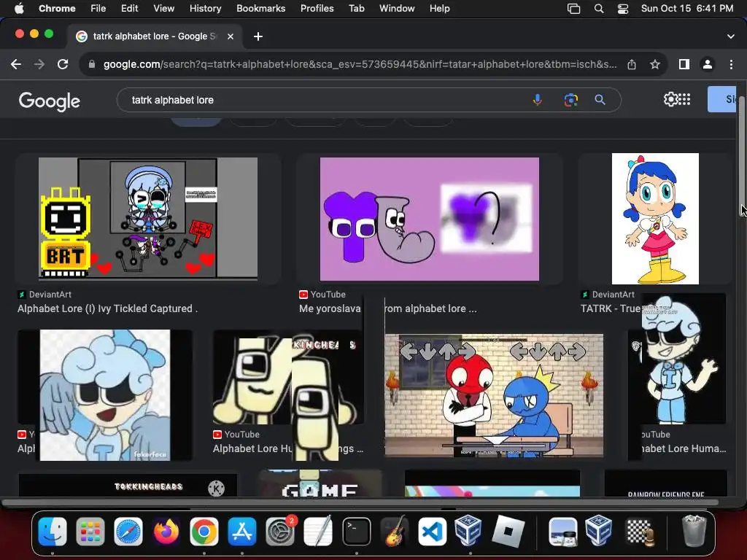Open the Apple menu
The width and height of the screenshot is (747, 560).
(19, 8)
